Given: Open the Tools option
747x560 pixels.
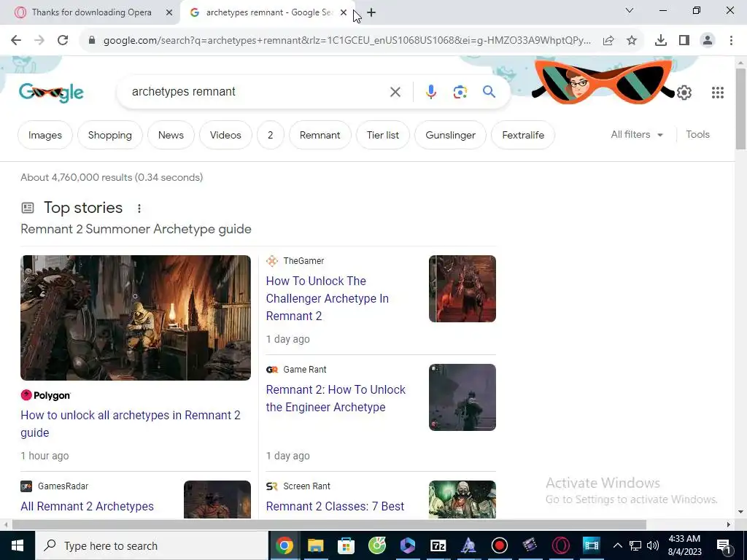Looking at the screenshot, I should pyautogui.click(x=697, y=135).
